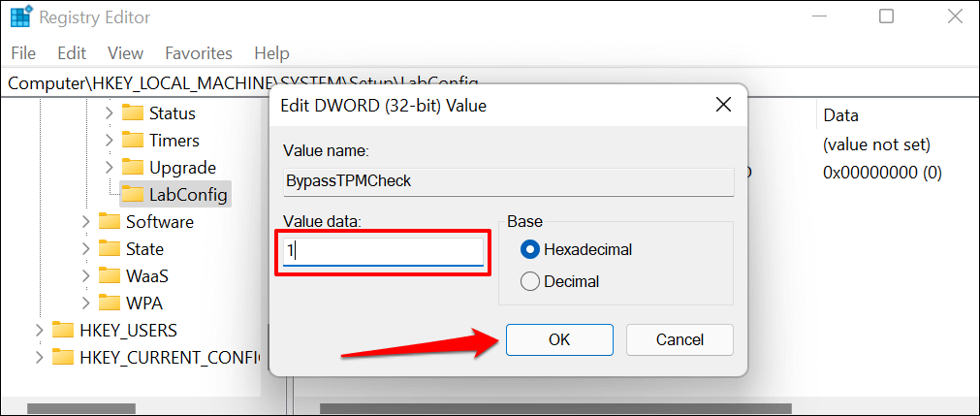This screenshot has width=980, height=416.
Task: Click the Registry Editor app icon
Action: (19, 16)
